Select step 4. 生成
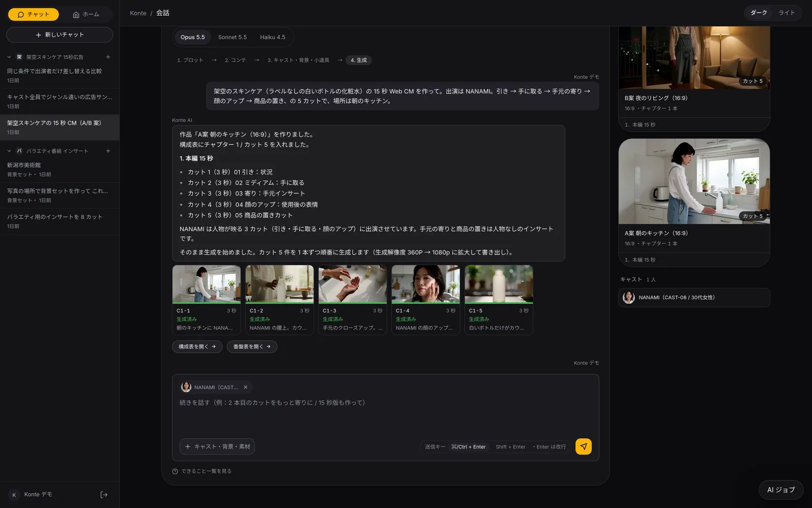The height and width of the screenshot is (508, 812). pos(359,60)
